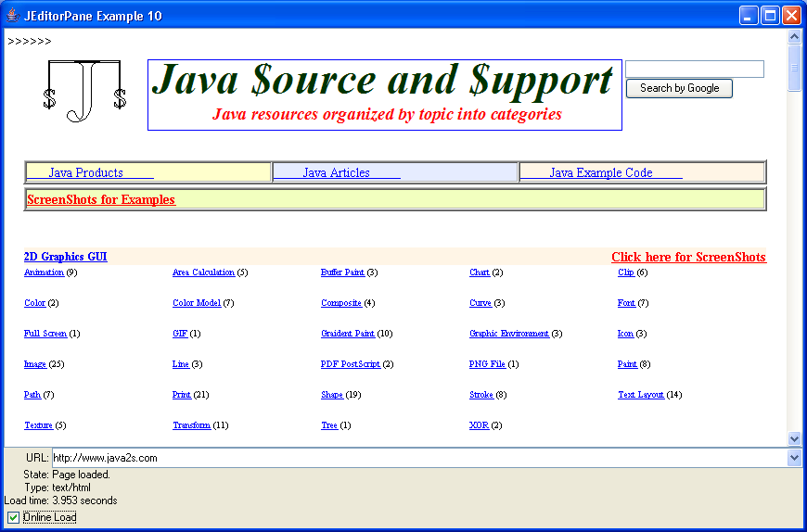
Task: Open the Clip category link
Action: 626,272
